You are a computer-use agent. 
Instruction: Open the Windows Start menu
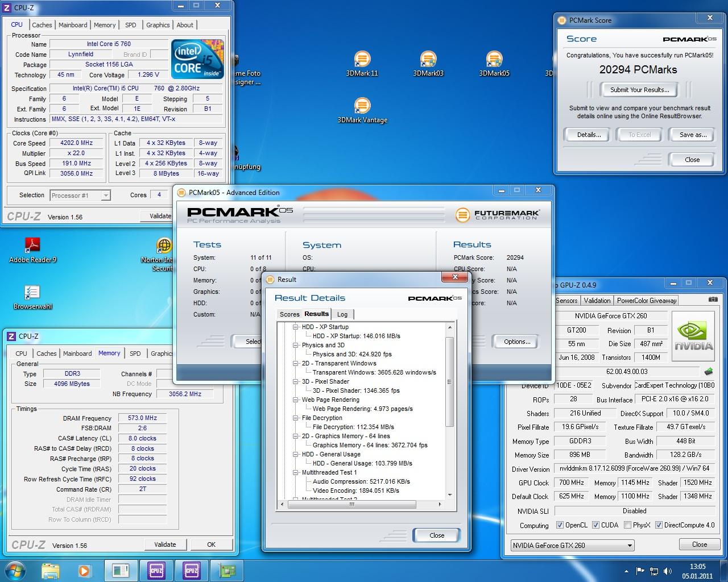tap(15, 570)
